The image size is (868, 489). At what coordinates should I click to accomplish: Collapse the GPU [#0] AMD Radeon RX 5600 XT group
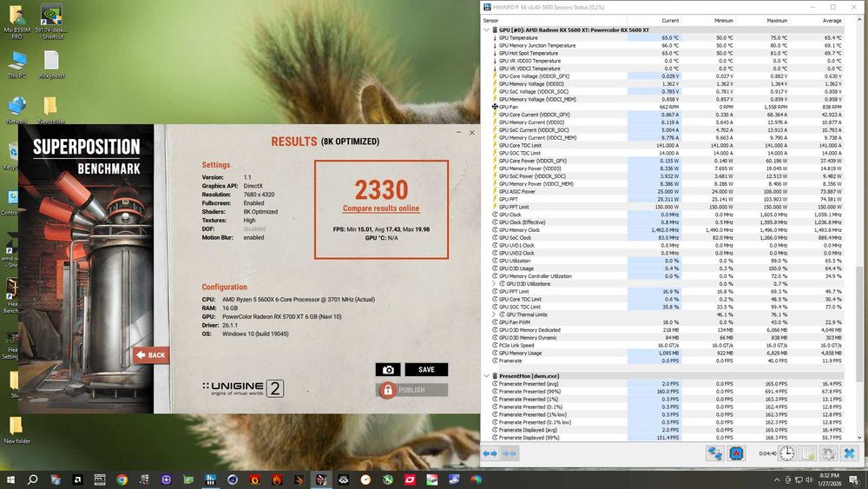pyautogui.click(x=487, y=30)
